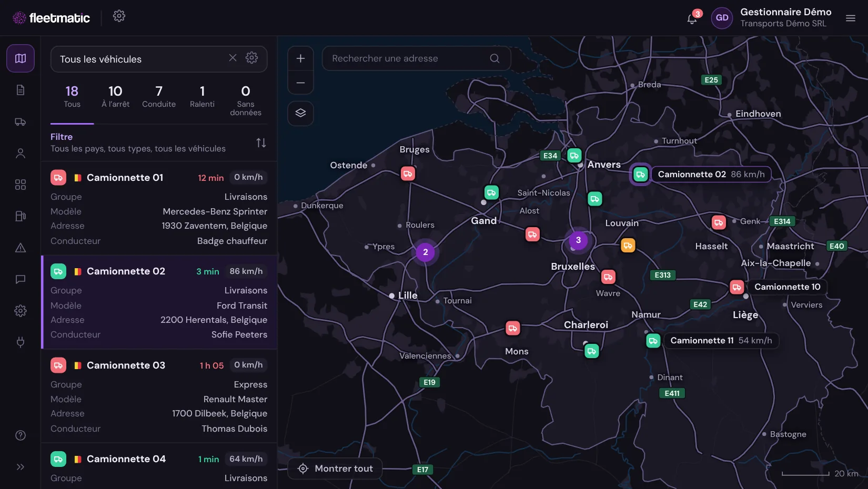Zoom out on the map
868x489 pixels.
(x=300, y=83)
